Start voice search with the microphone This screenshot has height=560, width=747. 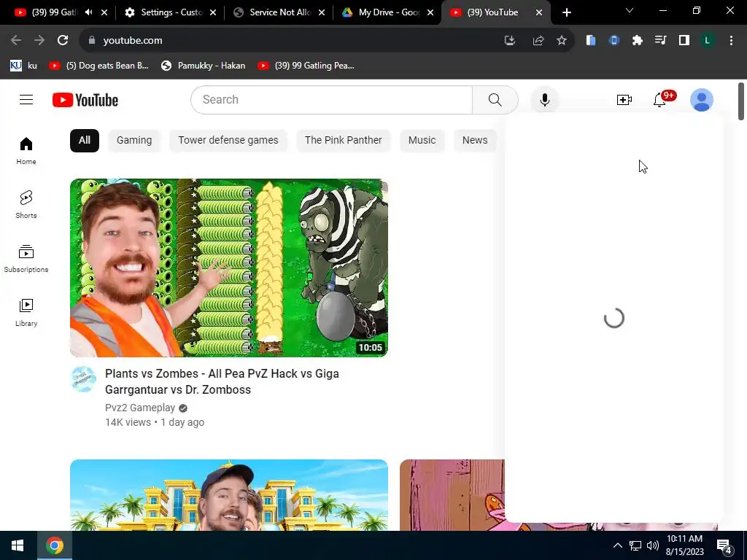(544, 100)
